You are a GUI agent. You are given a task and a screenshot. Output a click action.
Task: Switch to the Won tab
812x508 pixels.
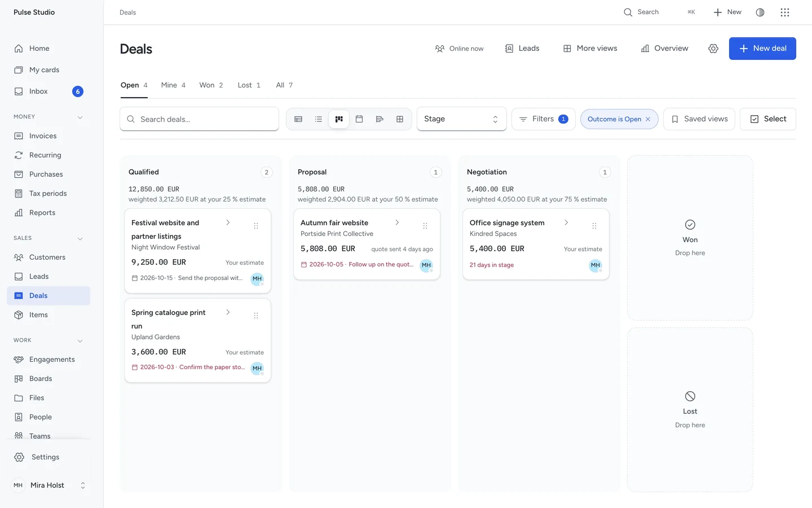pyautogui.click(x=211, y=85)
